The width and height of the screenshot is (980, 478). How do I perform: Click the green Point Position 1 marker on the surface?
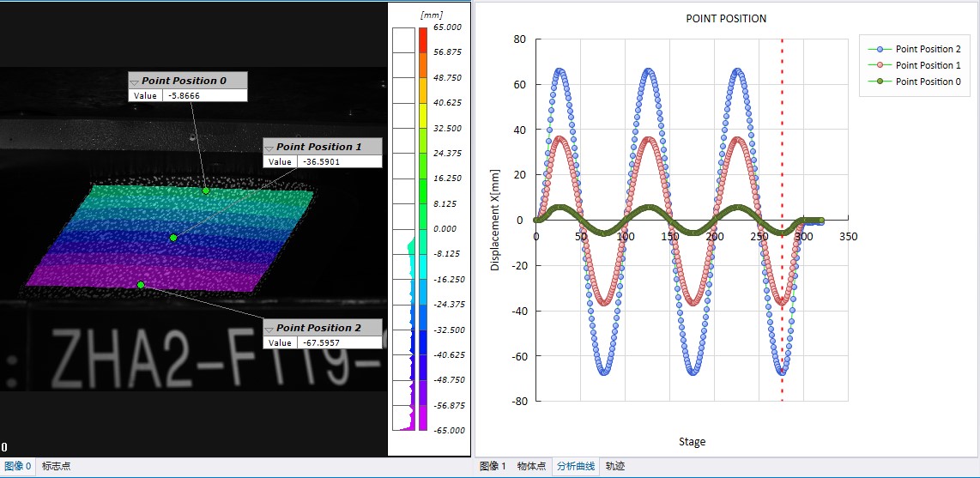[x=173, y=238]
